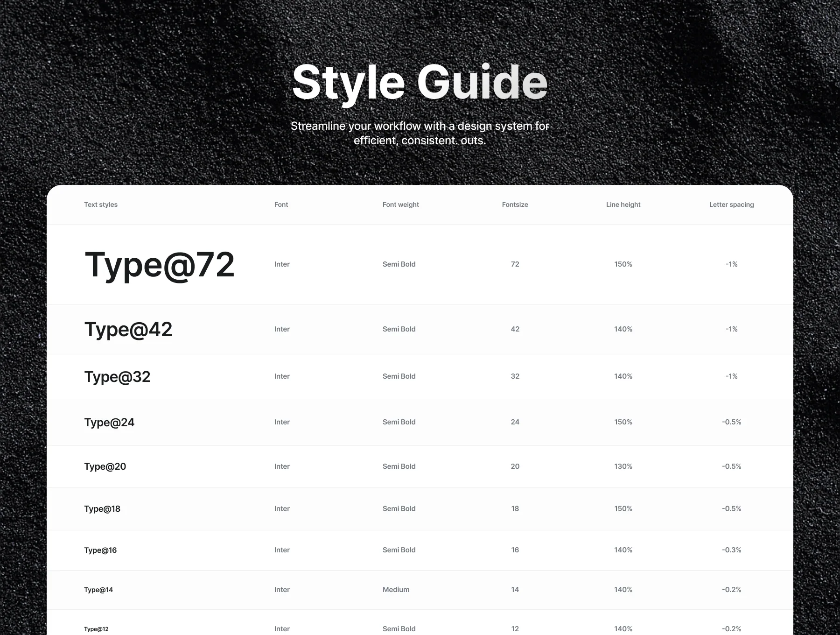Viewport: 840px width, 635px height.
Task: Click Semi Bold in the Type@32 row
Action: pyautogui.click(x=399, y=376)
